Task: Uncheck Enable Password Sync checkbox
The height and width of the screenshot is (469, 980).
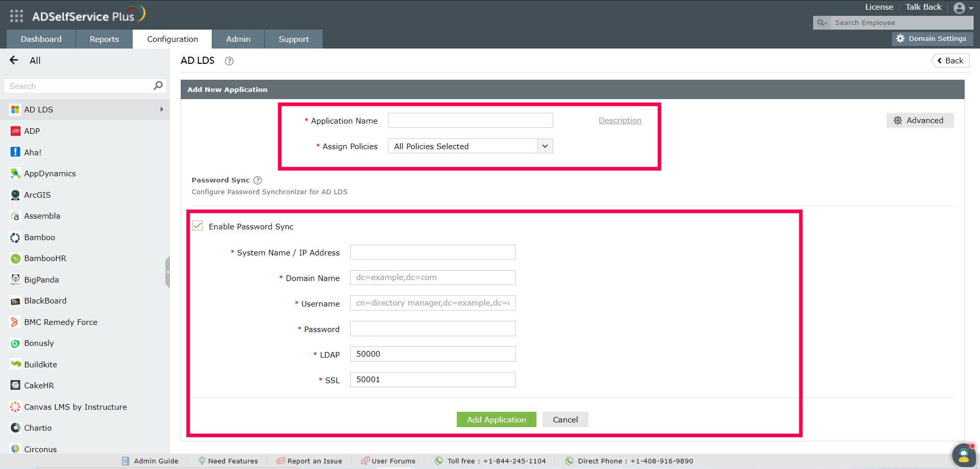Action: 198,226
